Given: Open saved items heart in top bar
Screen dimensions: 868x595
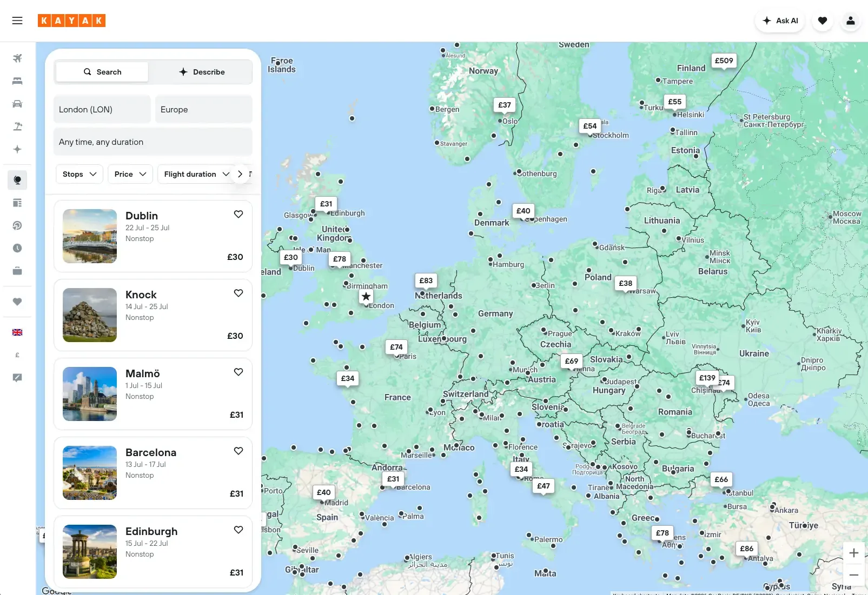Looking at the screenshot, I should coord(823,21).
